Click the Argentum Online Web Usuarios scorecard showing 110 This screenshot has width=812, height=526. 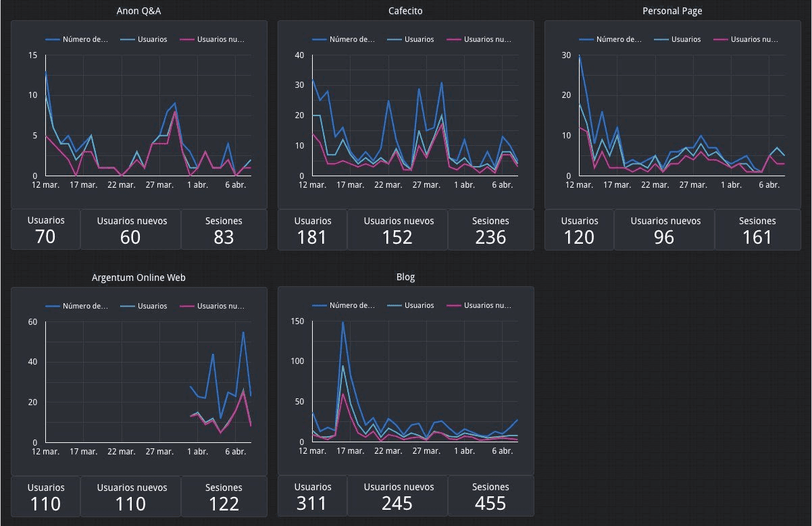[46, 496]
